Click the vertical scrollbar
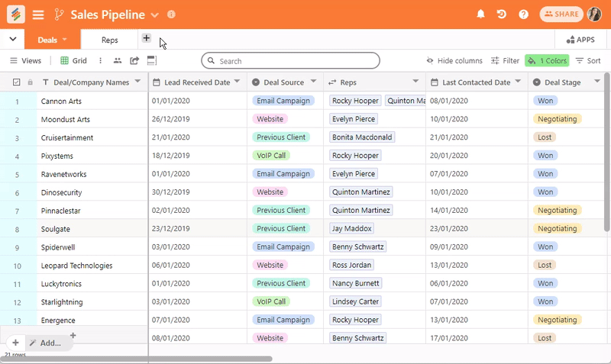 coord(607,152)
